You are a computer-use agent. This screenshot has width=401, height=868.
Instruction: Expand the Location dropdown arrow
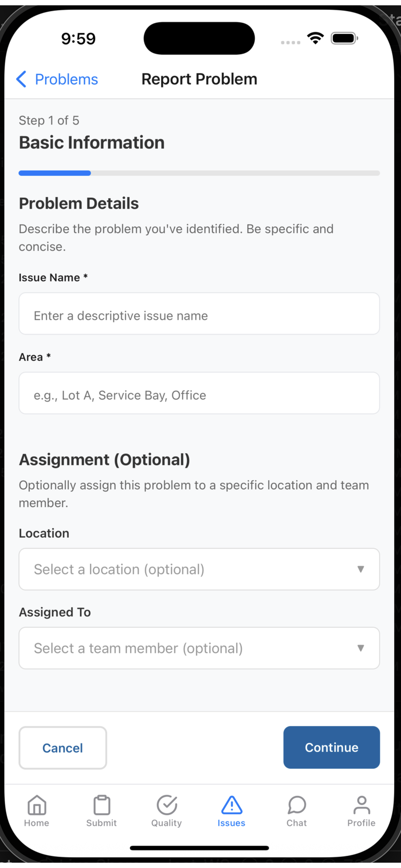[361, 569]
